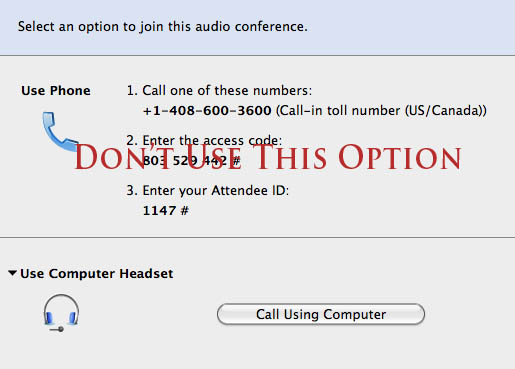515x369 pixels.
Task: Click the Attendee ID 1147 # text
Action: (166, 211)
